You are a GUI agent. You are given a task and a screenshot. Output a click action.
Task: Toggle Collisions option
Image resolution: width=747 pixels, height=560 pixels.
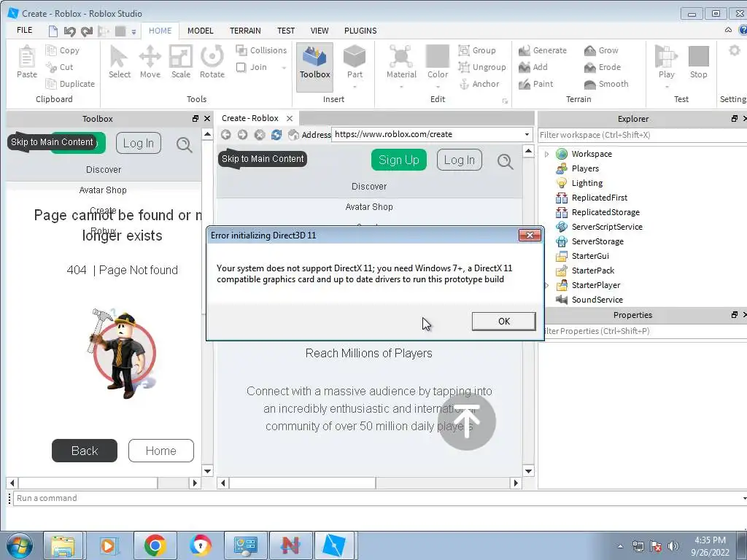[x=262, y=50]
